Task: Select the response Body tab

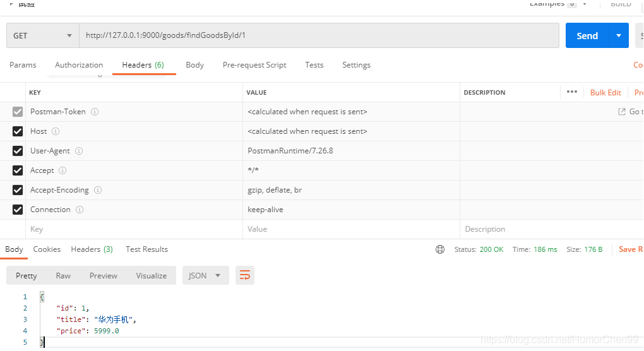Action: 14,249
